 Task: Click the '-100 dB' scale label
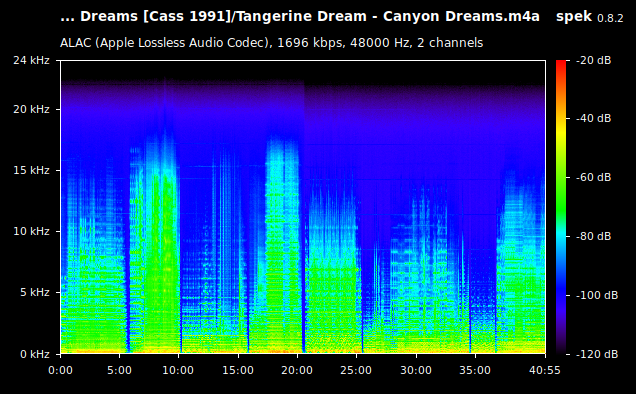[597, 295]
